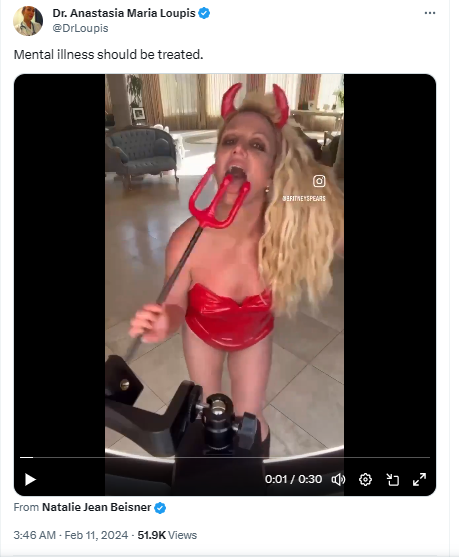Click Natalie Jean Beisner's verified badge
This screenshot has height=557, width=459.
[160, 508]
